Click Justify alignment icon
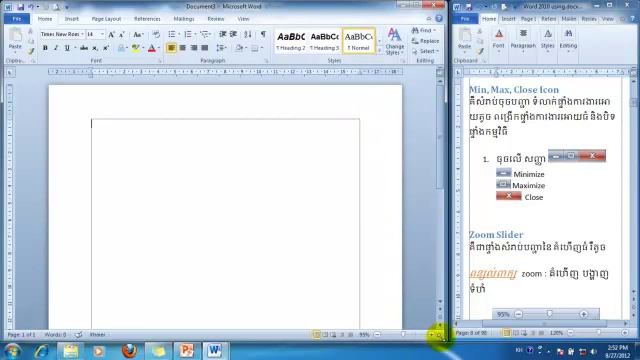 pos(205,48)
